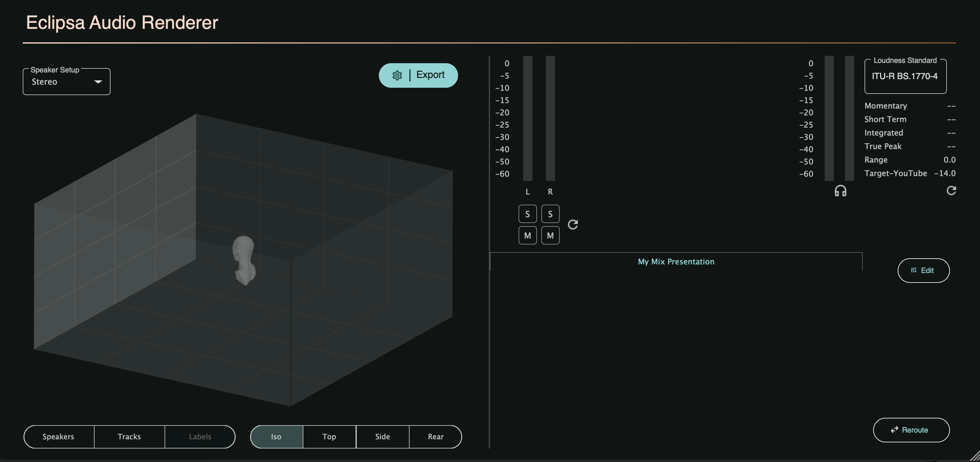
Task: Open export settings gear icon
Action: (397, 75)
